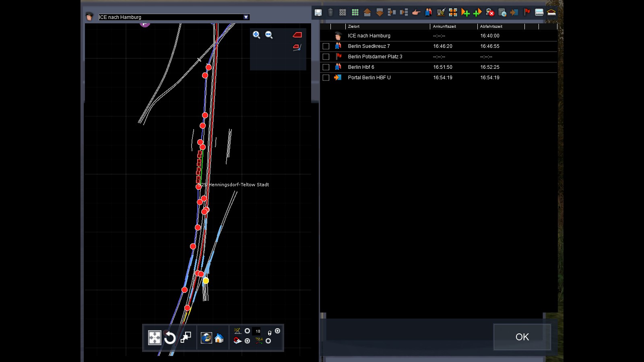The image size is (644, 362).
Task: Click the blue house home icon
Action: (219, 338)
